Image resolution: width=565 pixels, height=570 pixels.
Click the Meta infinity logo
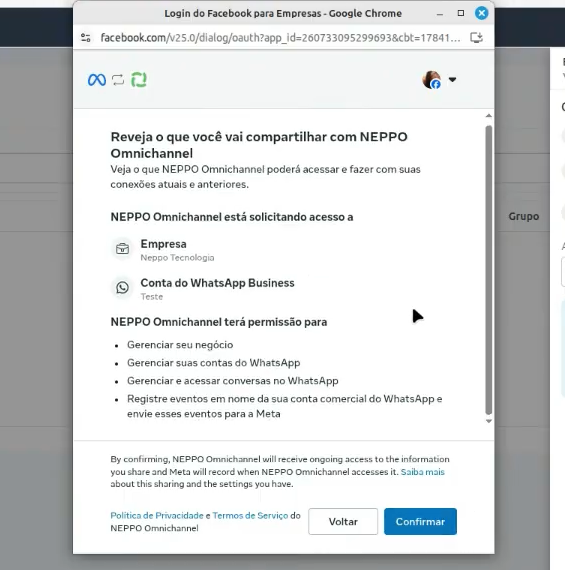click(97, 80)
